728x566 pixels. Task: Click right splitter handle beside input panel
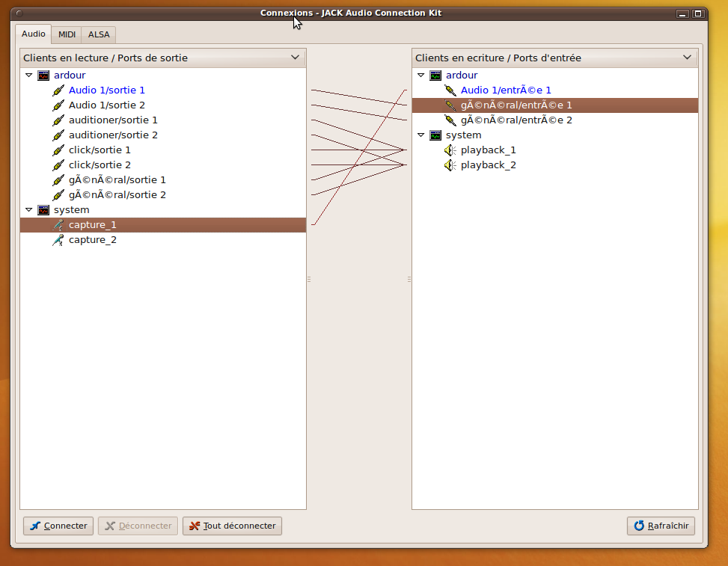coord(409,280)
